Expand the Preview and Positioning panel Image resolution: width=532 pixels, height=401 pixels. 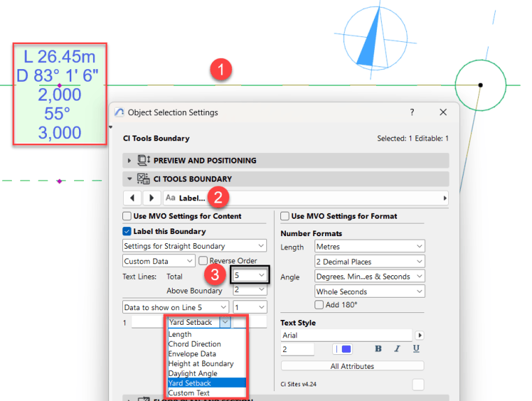tap(129, 160)
